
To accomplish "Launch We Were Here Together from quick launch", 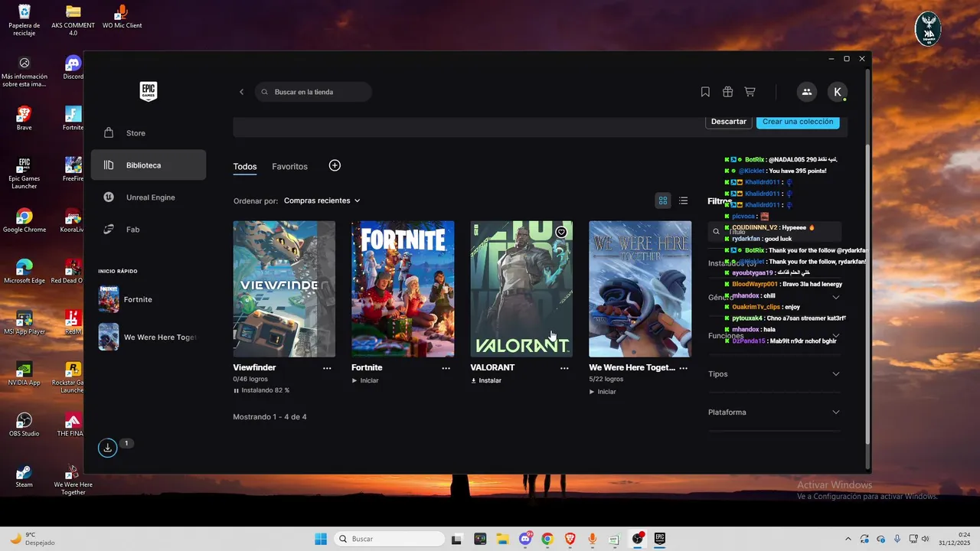I will point(149,337).
